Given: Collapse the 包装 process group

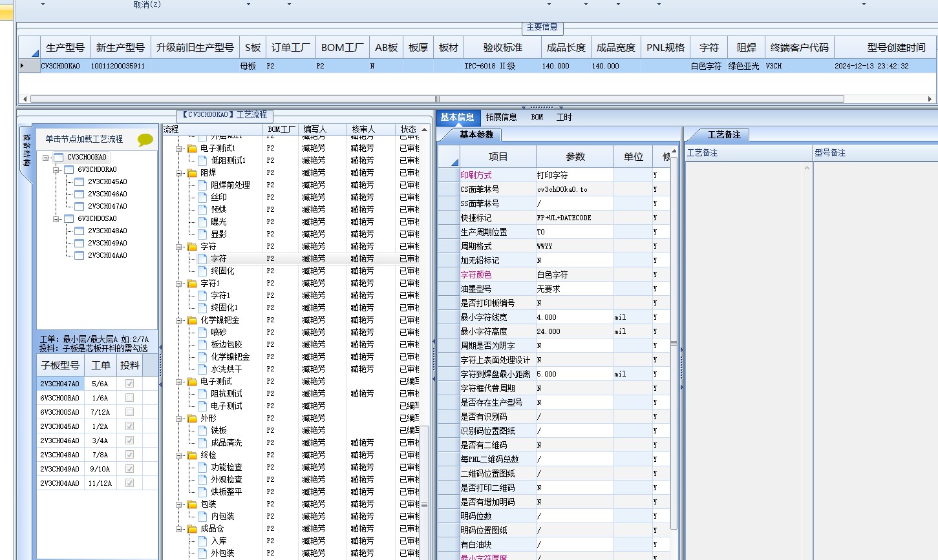Looking at the screenshot, I should pos(179,504).
